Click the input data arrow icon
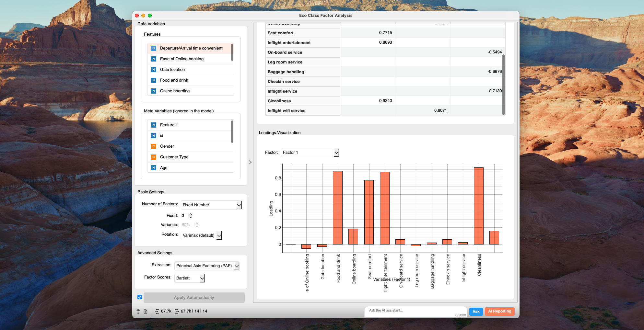Image resolution: width=644 pixels, height=330 pixels. pyautogui.click(x=157, y=312)
